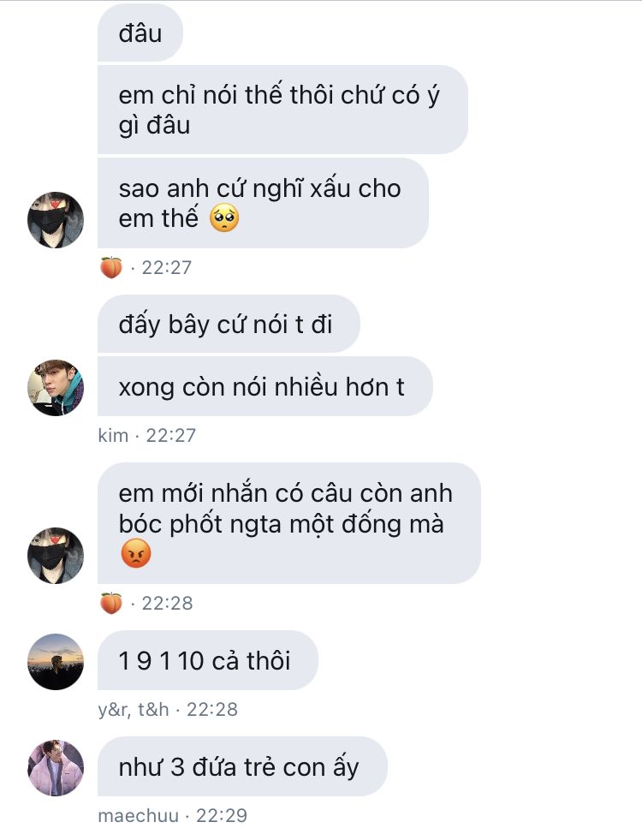This screenshot has height=840, width=642.
Task: Select the "em chỉ nói thế thôi" message
Action: click(282, 110)
